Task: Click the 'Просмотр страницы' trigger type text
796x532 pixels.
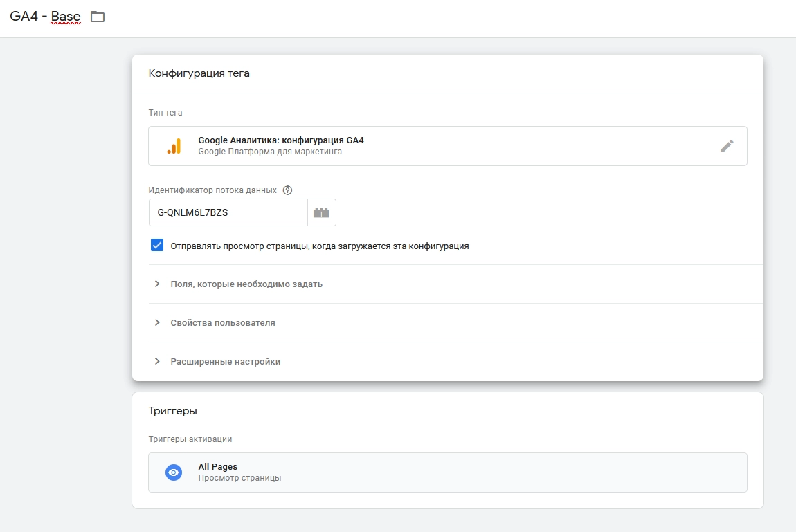Action: 239,478
